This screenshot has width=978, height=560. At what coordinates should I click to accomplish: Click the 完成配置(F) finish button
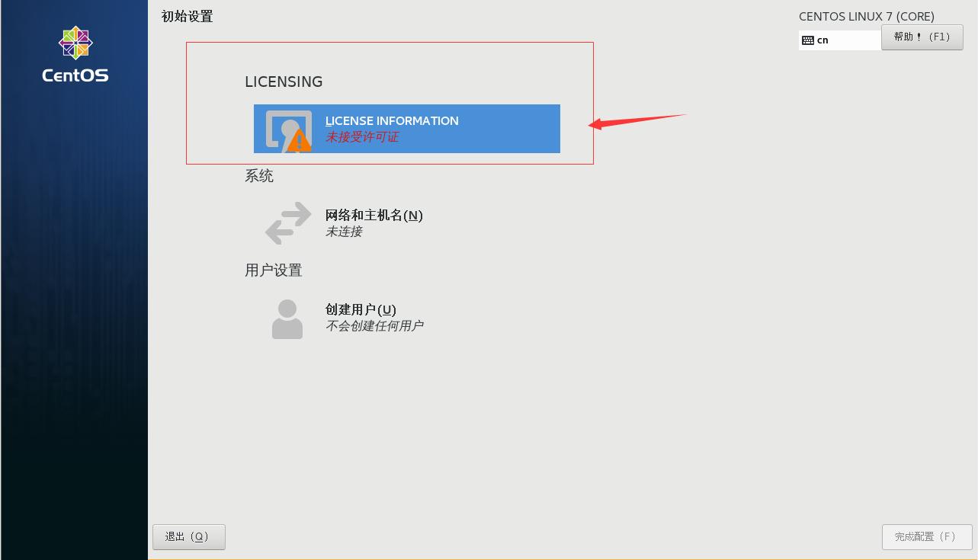pos(926,536)
